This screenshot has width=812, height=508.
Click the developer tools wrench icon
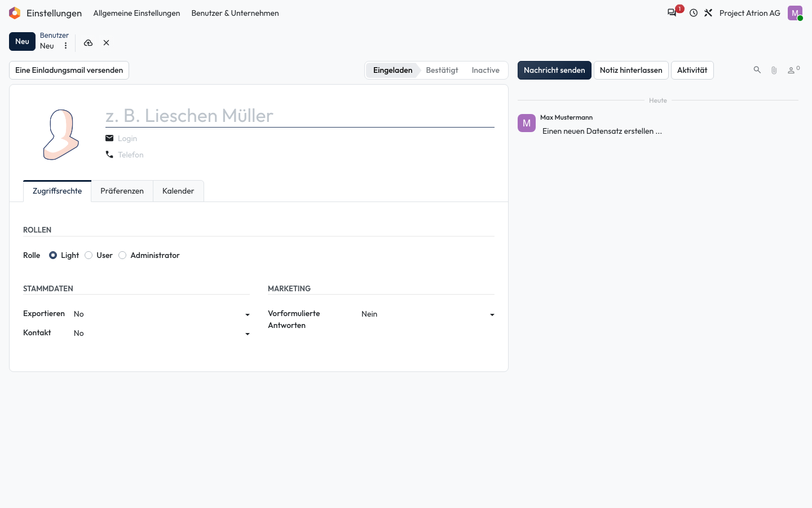click(x=708, y=13)
